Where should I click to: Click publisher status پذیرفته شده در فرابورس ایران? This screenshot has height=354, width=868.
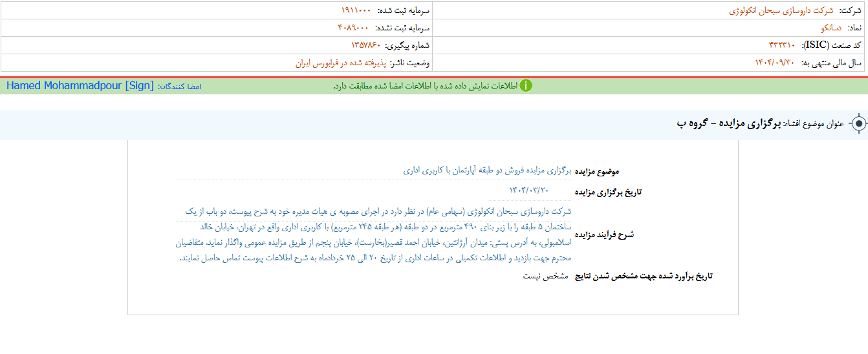coord(340,63)
